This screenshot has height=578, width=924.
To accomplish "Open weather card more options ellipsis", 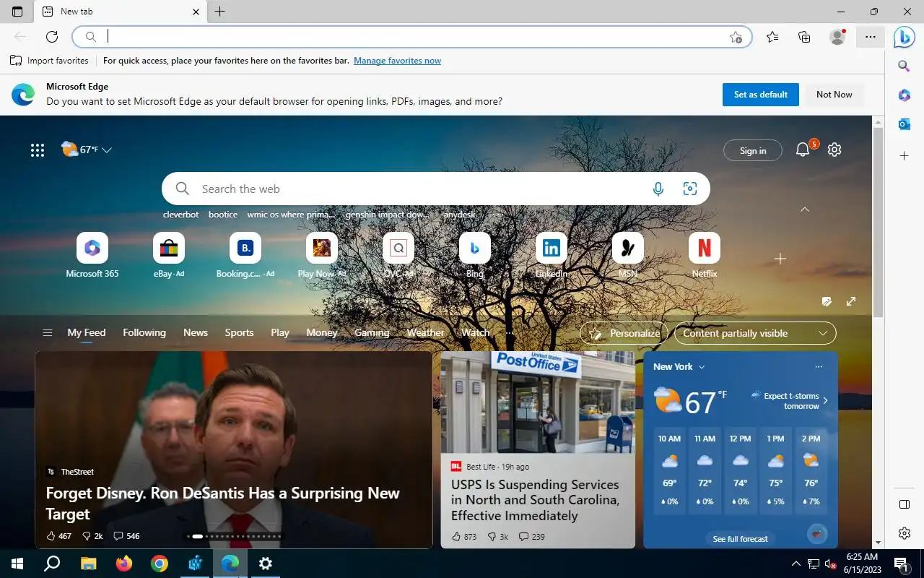I will (819, 367).
